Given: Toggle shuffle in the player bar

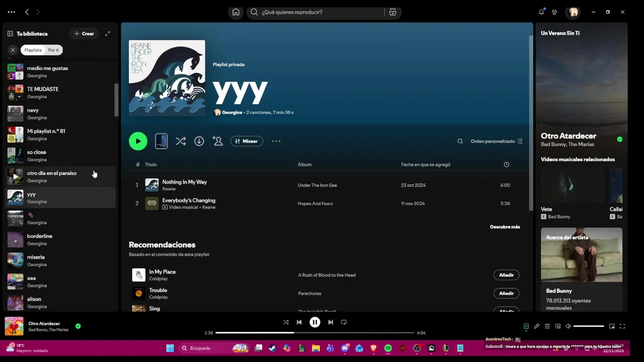Looking at the screenshot, I should pos(286,322).
